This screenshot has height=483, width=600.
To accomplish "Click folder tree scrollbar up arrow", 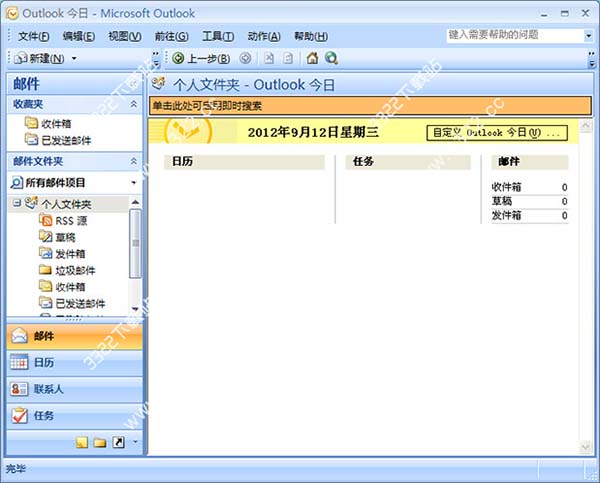I will tap(135, 202).
